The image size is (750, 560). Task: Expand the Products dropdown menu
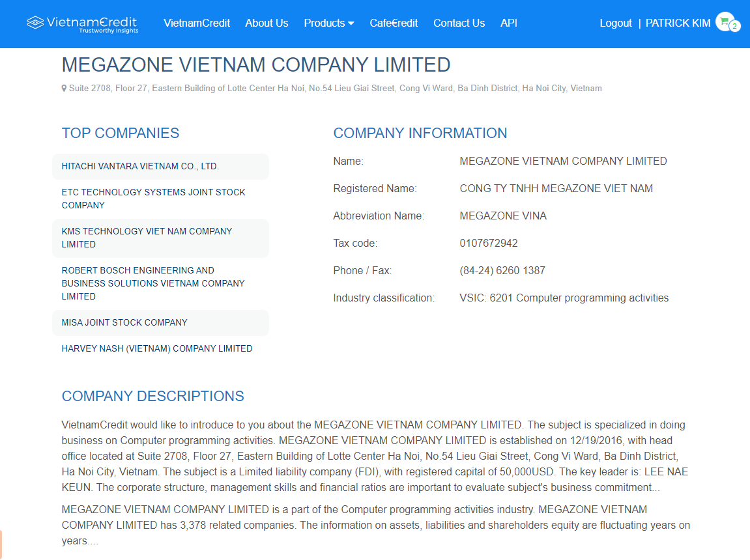(329, 23)
